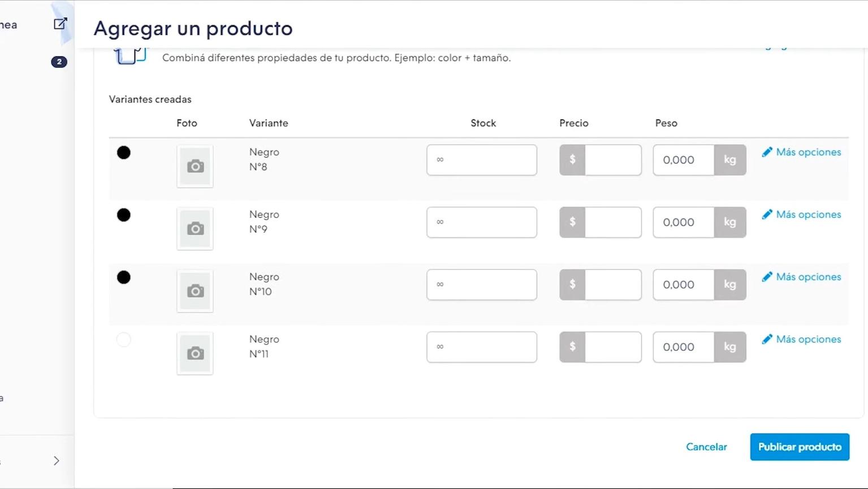Image resolution: width=868 pixels, height=489 pixels.
Task: Open Más opciones for Negro N°8
Action: 802,152
